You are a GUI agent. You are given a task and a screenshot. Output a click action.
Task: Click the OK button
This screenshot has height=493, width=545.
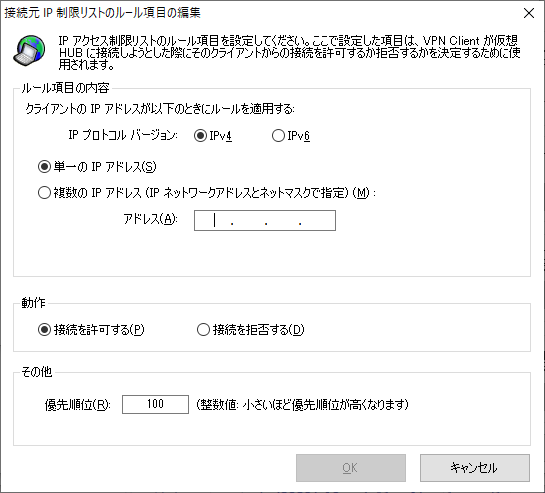351,468
